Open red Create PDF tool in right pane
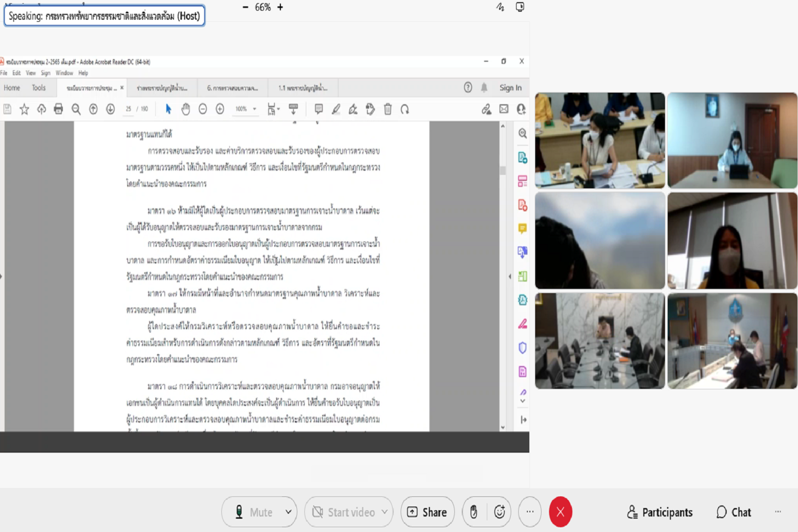The height and width of the screenshot is (532, 798). tap(522, 205)
